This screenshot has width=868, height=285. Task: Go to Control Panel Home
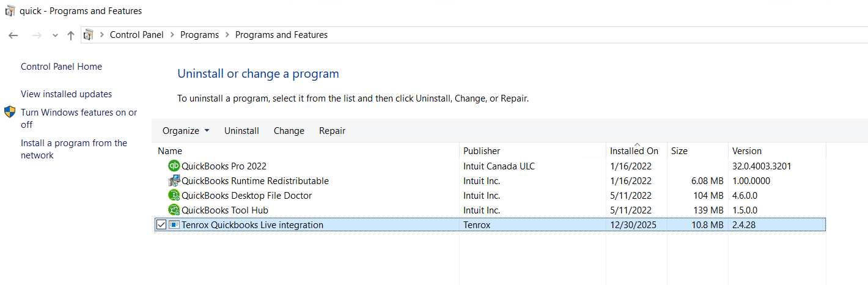[61, 67]
